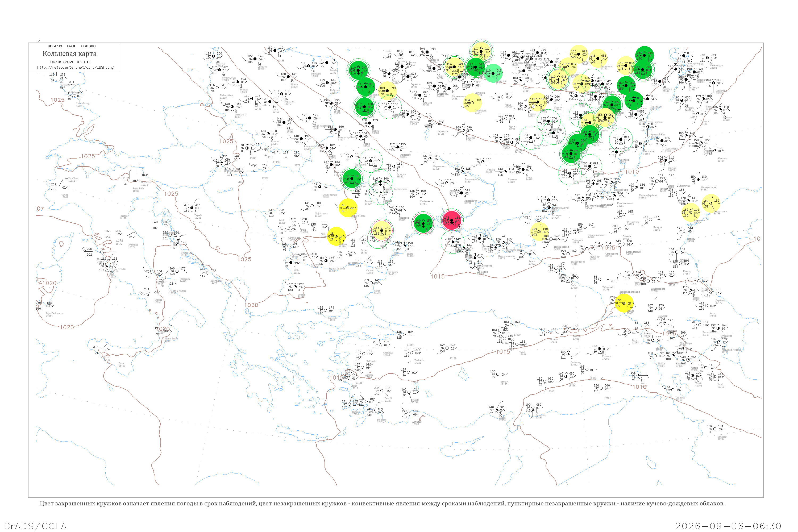Click the yellow Sibiu station circle
This screenshot has height=532, width=798.
coord(336,236)
